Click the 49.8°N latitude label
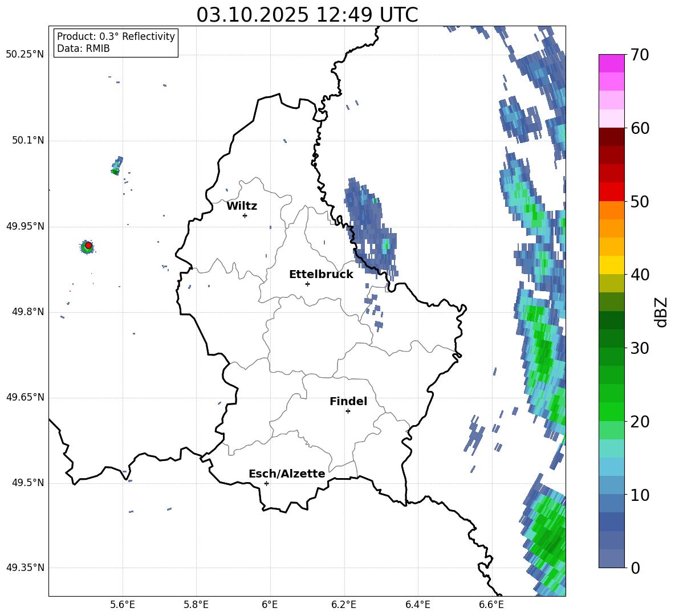 (x=28, y=312)
